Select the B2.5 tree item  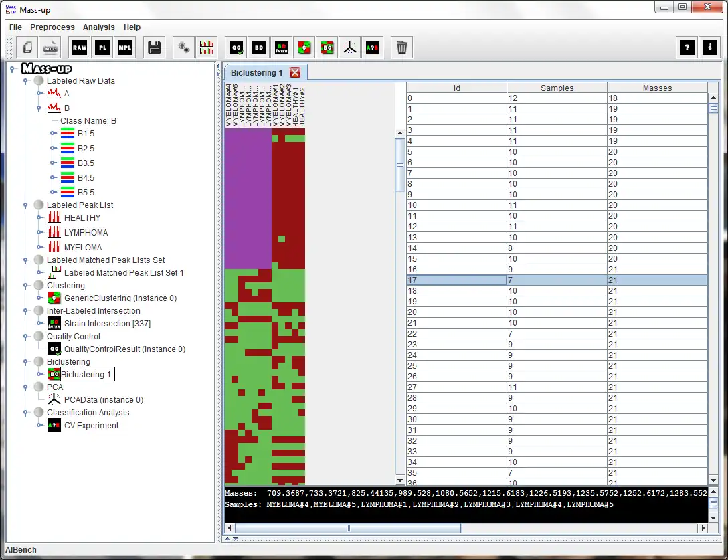point(86,149)
